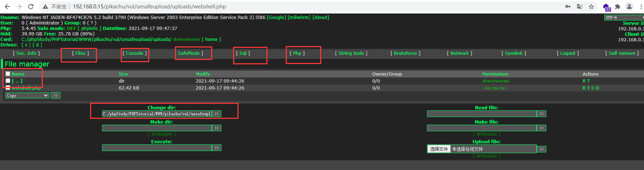Click into the Change dir path field
644x170 pixels.
157,114
